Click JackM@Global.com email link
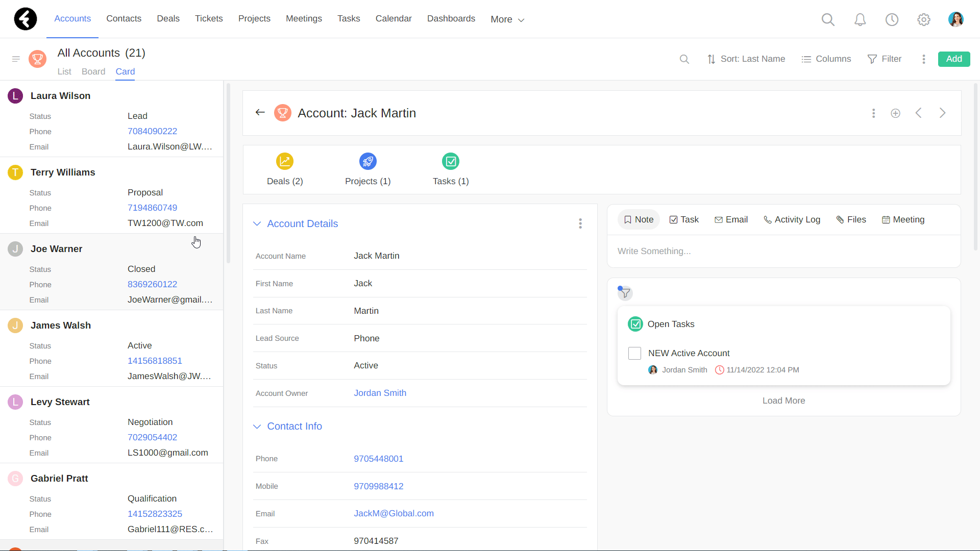Viewport: 980px width, 551px height. click(x=394, y=514)
